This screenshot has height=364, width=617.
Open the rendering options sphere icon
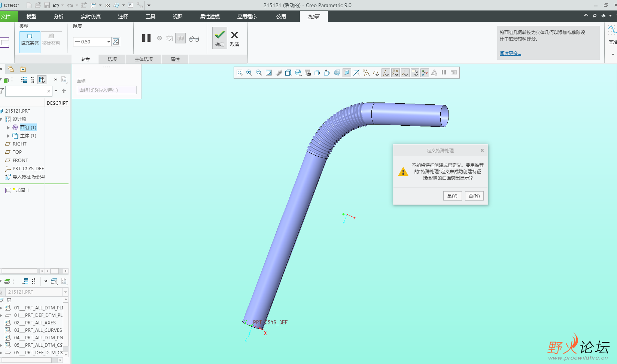click(x=279, y=73)
